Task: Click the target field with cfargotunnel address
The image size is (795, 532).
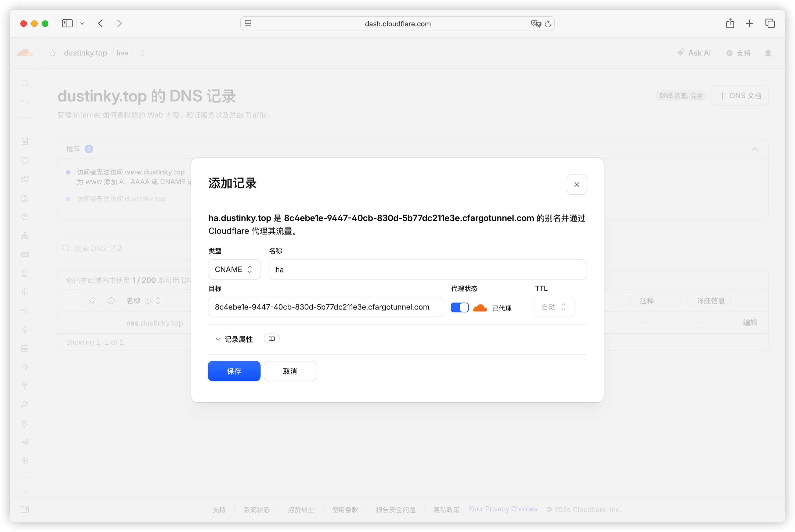Action: (x=325, y=307)
